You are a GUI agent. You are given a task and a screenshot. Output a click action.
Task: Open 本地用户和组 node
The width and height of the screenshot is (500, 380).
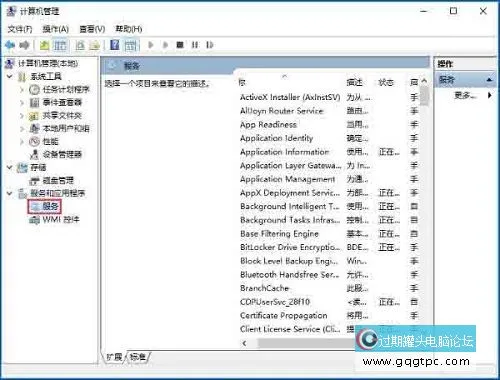[66, 128]
